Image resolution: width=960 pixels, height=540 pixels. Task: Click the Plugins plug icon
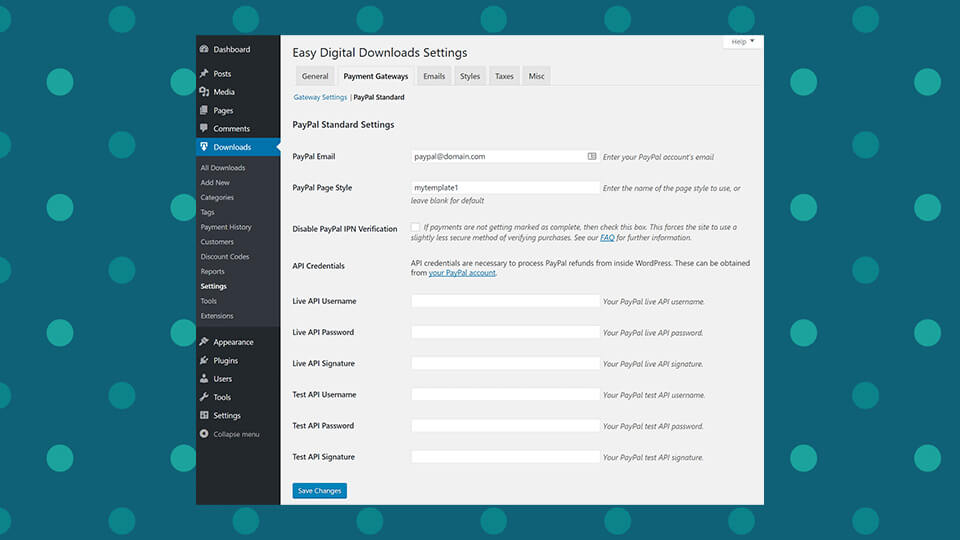click(204, 360)
